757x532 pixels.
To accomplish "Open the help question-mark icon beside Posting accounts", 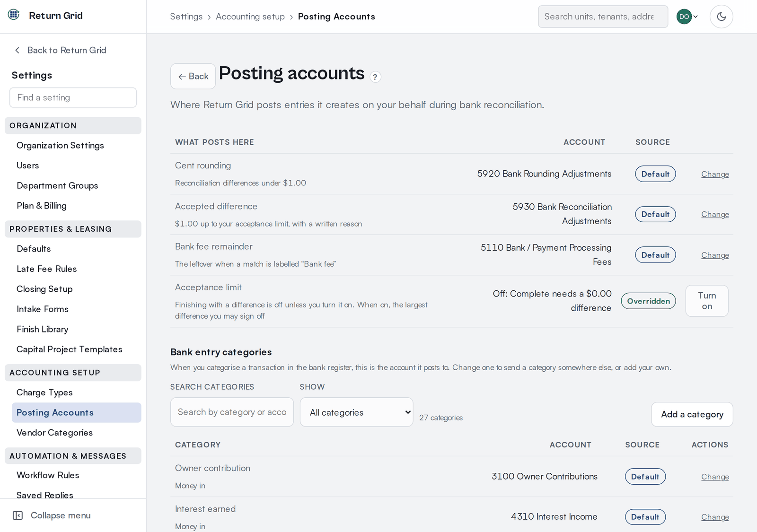I will click(375, 77).
